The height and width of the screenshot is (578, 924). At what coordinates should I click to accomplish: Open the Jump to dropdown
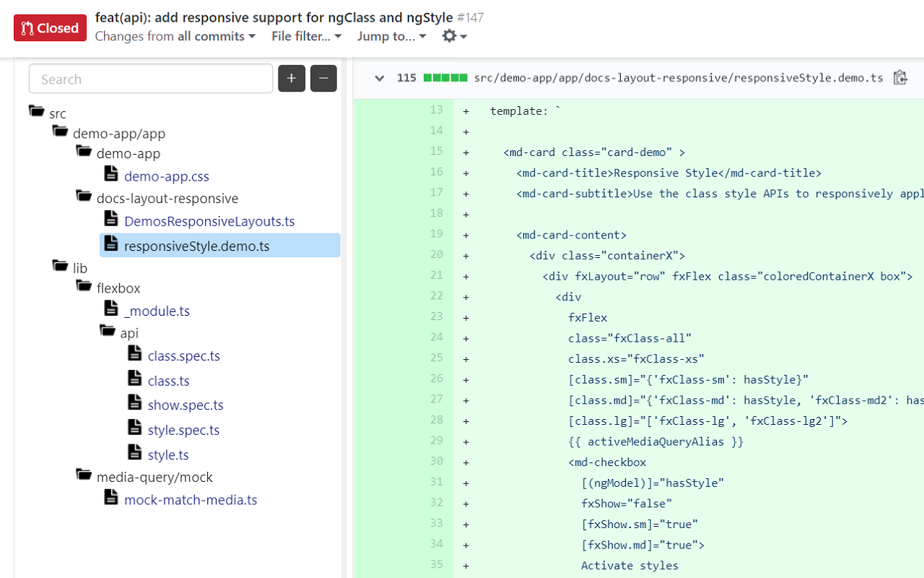click(392, 36)
